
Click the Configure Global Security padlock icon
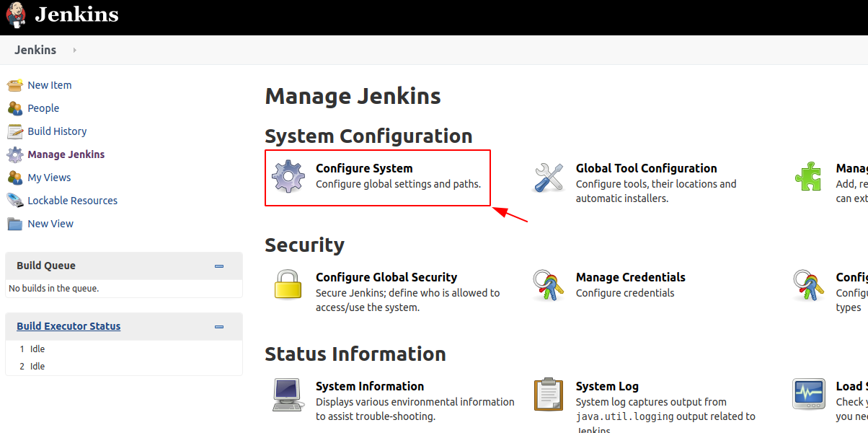point(288,285)
